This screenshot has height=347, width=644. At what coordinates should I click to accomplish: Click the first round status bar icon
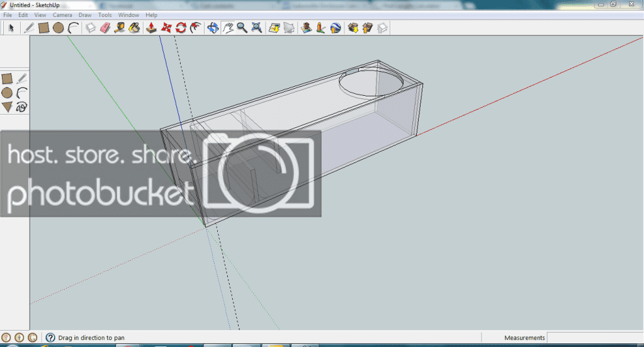pyautogui.click(x=6, y=338)
